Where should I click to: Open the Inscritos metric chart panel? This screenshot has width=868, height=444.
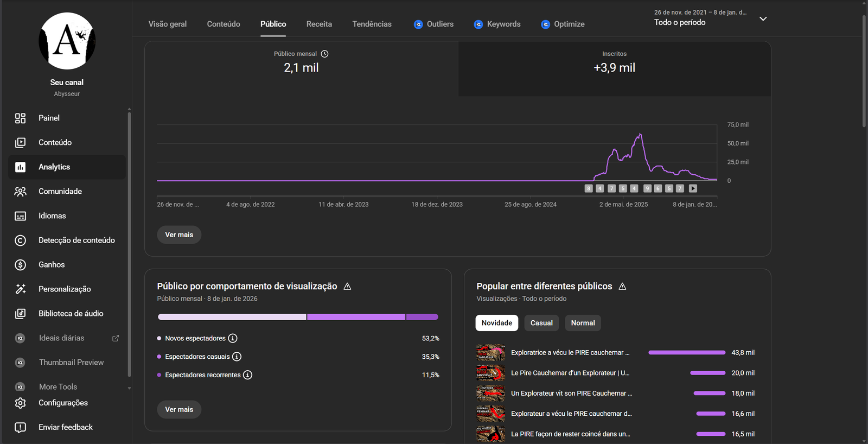pyautogui.click(x=614, y=68)
